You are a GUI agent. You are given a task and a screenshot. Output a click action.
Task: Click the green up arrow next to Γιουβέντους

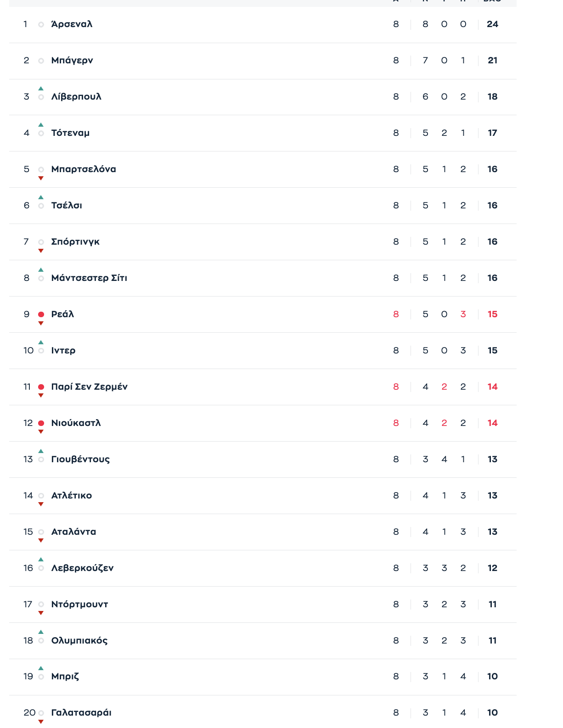click(x=41, y=451)
